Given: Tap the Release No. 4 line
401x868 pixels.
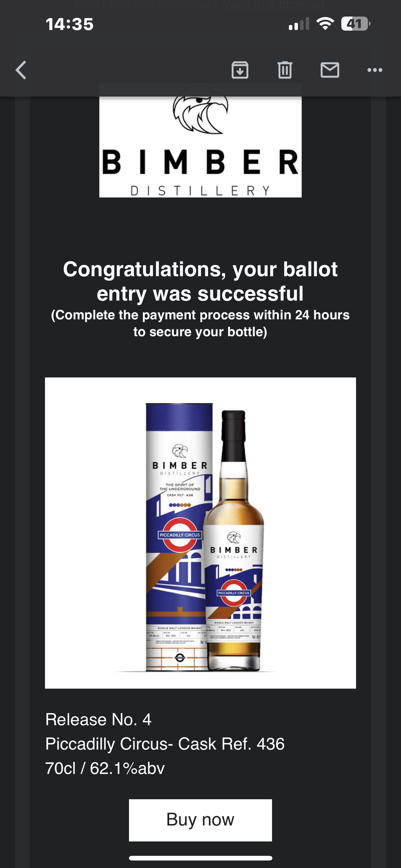Looking at the screenshot, I should pyautogui.click(x=98, y=719).
